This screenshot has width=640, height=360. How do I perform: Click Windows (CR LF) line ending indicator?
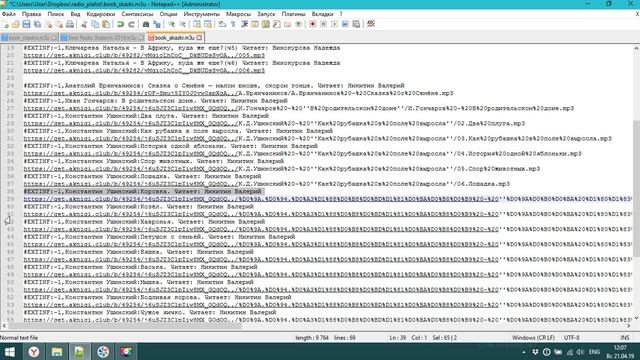click(x=533, y=338)
